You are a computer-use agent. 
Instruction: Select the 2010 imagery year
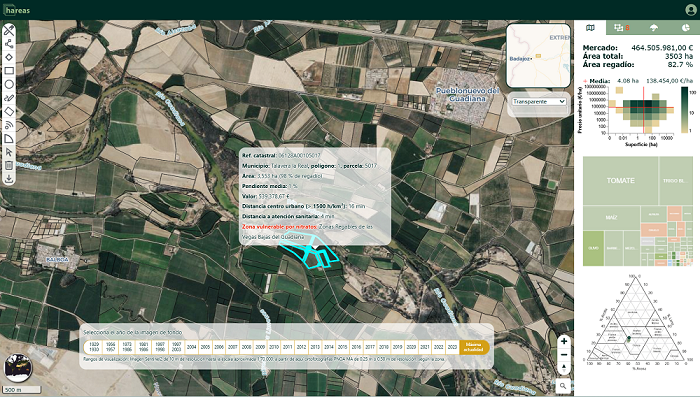274,347
